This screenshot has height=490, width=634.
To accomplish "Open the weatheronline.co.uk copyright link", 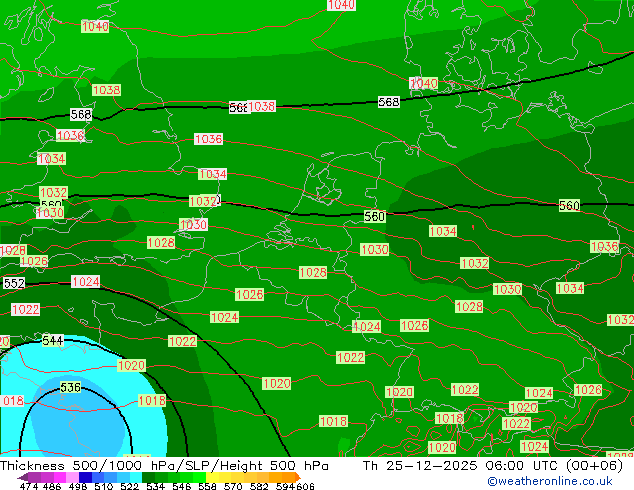I will pyautogui.click(x=550, y=481).
